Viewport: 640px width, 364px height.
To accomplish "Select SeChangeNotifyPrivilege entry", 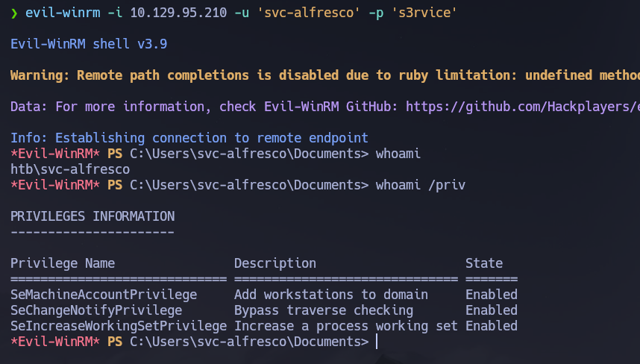I will tap(96, 310).
